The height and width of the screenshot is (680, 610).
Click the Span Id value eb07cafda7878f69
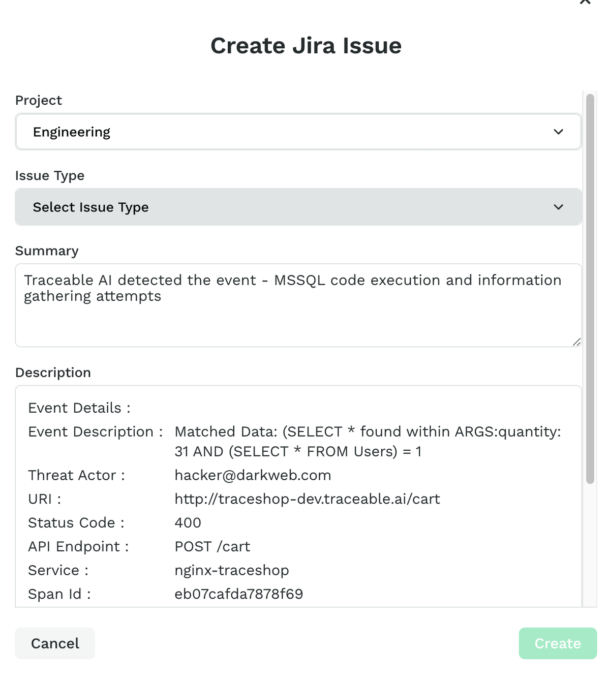pyautogui.click(x=239, y=594)
